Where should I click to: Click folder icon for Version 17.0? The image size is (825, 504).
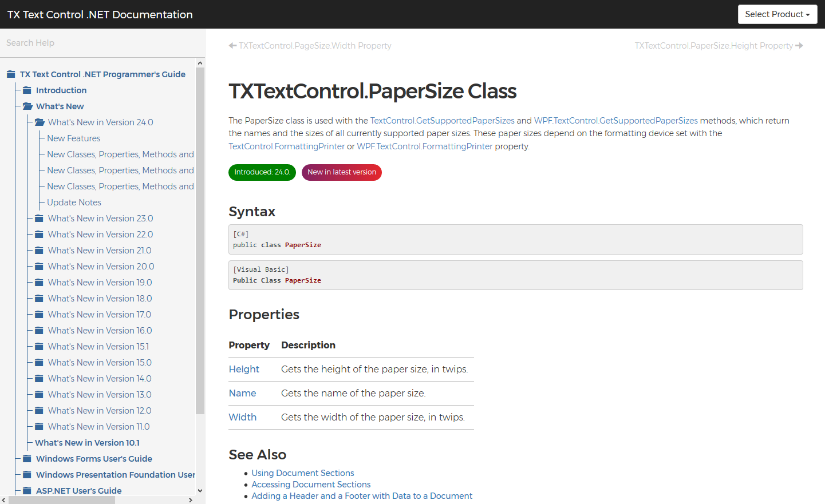[39, 315]
